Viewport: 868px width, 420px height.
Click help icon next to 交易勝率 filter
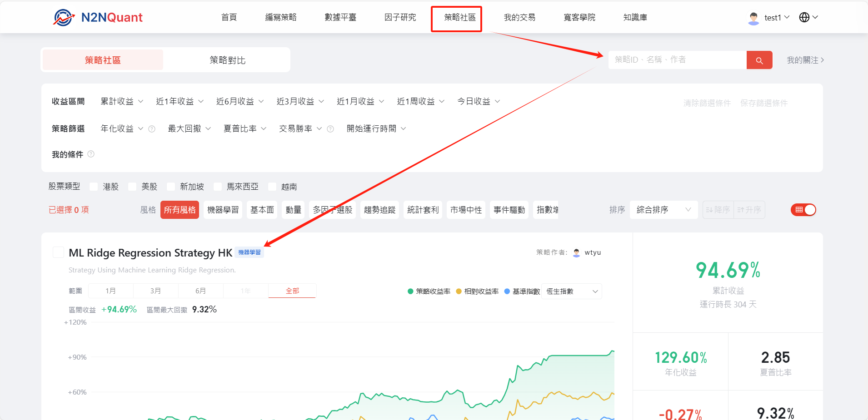tap(330, 129)
